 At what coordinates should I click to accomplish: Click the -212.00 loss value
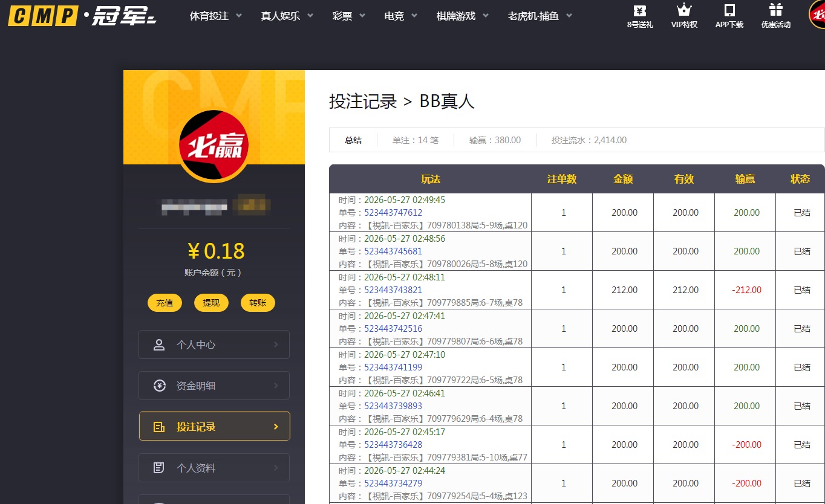coord(746,290)
